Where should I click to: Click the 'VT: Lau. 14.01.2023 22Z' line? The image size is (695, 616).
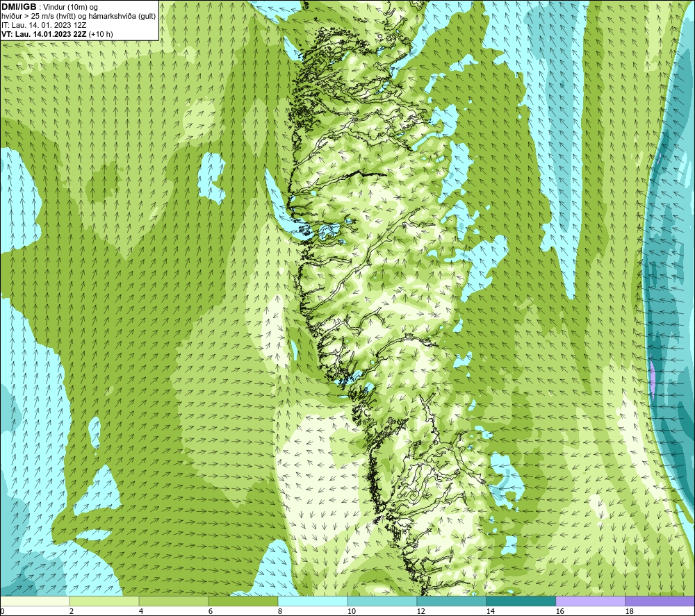(x=57, y=34)
